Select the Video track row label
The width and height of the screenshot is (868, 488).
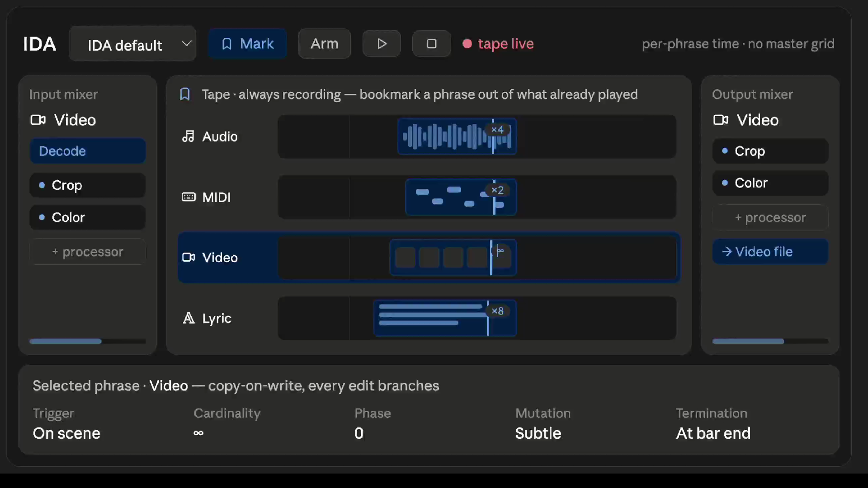220,257
